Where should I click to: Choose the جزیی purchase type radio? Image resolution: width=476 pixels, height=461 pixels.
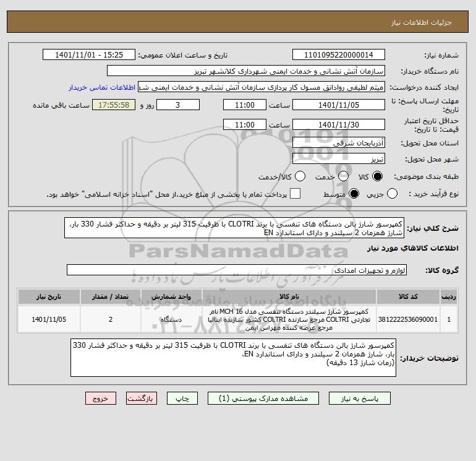tap(392, 194)
